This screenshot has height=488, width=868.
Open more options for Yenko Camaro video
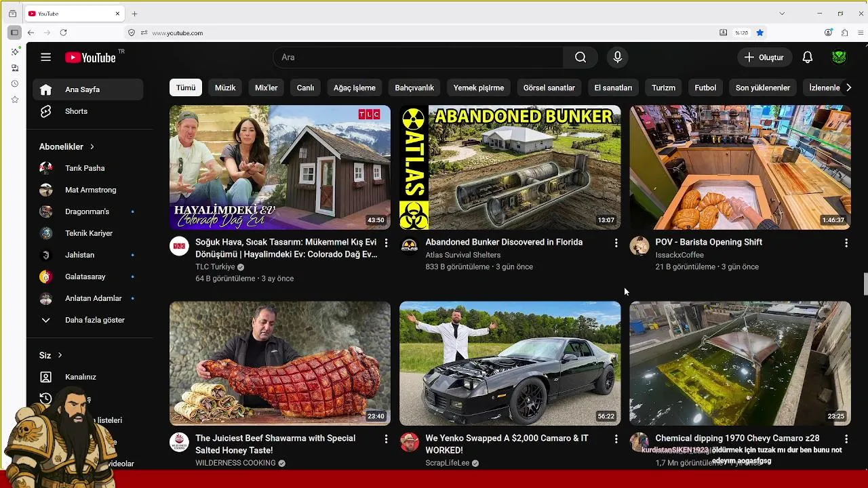616,439
